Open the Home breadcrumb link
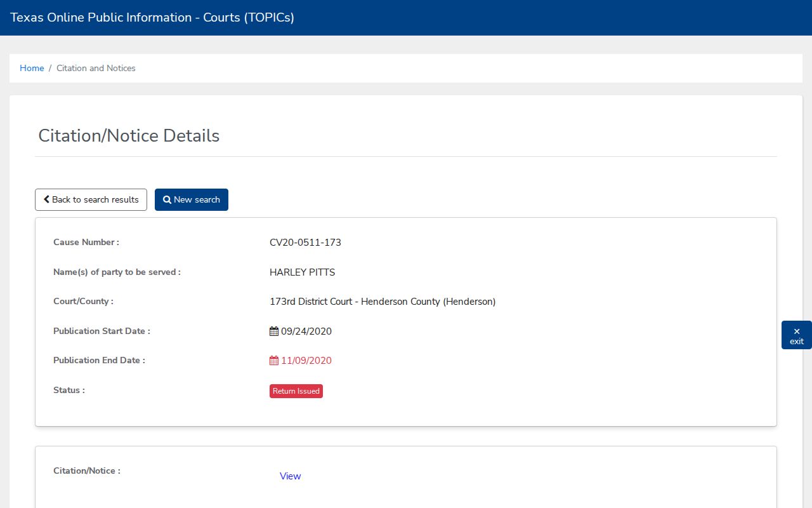 (32, 68)
